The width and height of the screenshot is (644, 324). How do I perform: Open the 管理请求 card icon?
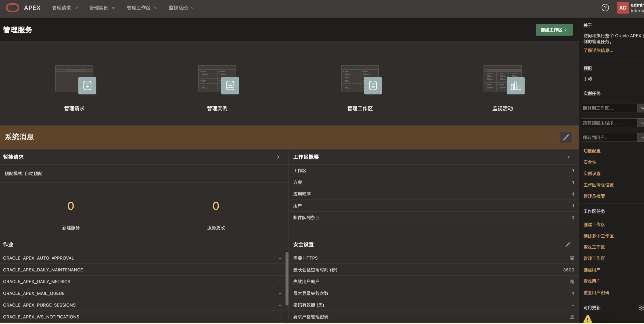(76, 80)
